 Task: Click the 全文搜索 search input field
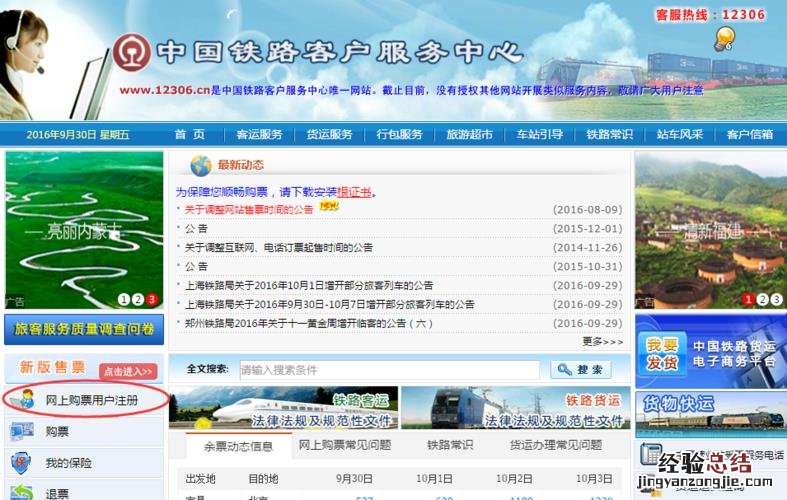pos(388,369)
